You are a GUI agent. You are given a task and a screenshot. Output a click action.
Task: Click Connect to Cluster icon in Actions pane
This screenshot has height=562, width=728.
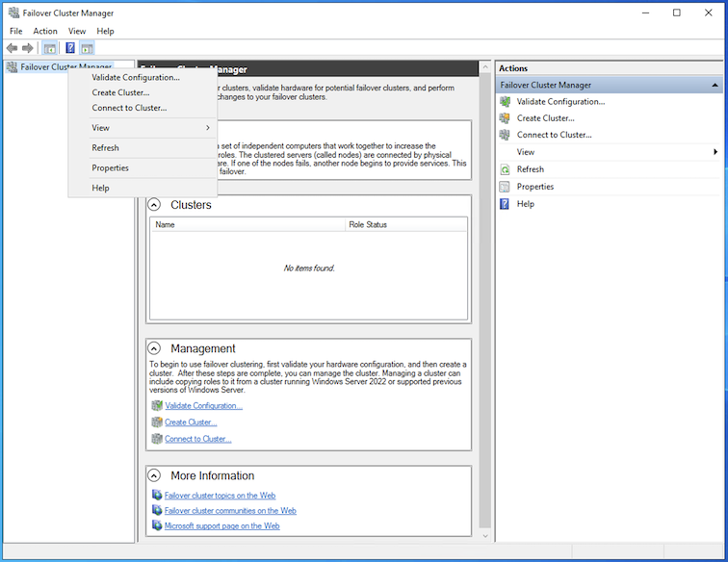point(505,135)
